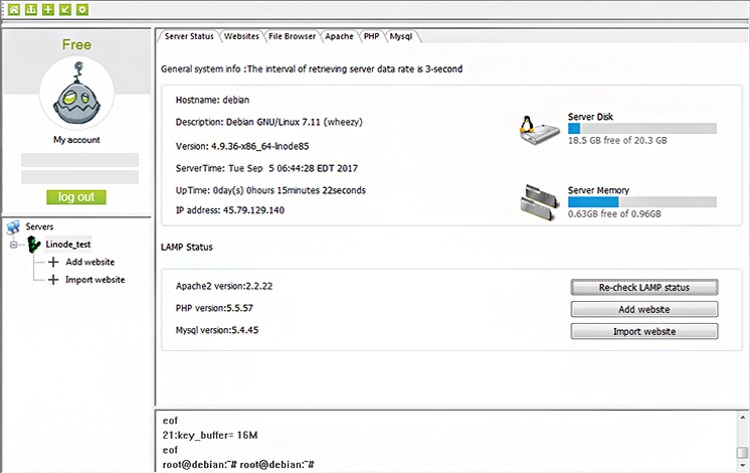The width and height of the screenshot is (750, 473).
Task: Click the first grey account field
Action: point(80,160)
